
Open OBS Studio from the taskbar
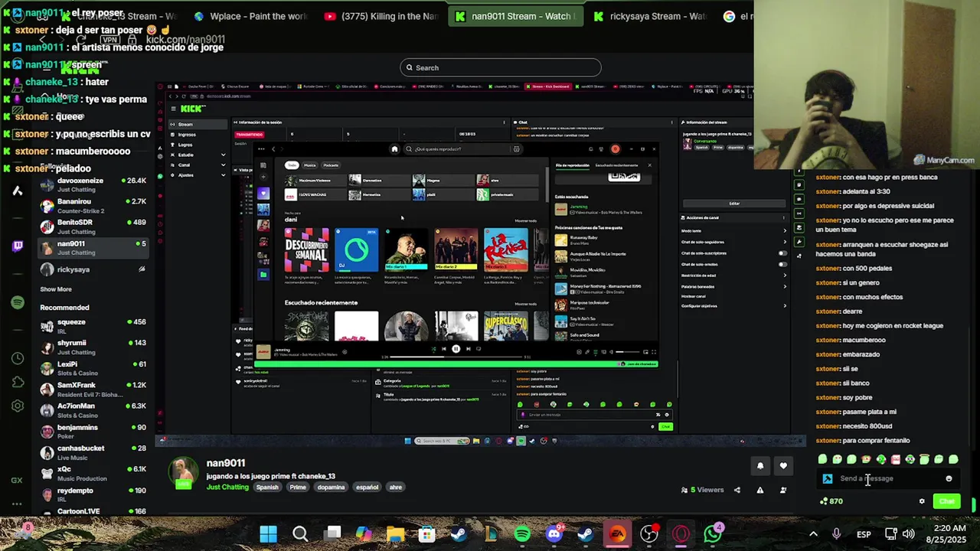649,533
